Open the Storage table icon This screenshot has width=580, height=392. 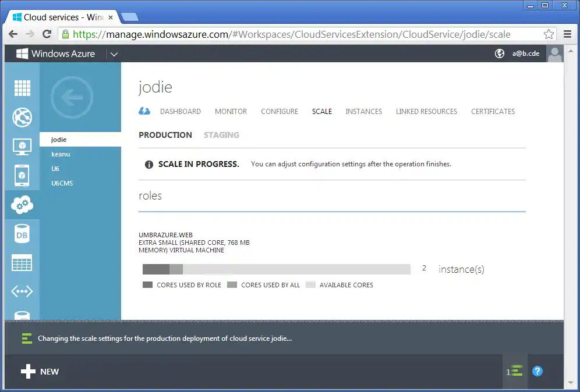pos(22,263)
